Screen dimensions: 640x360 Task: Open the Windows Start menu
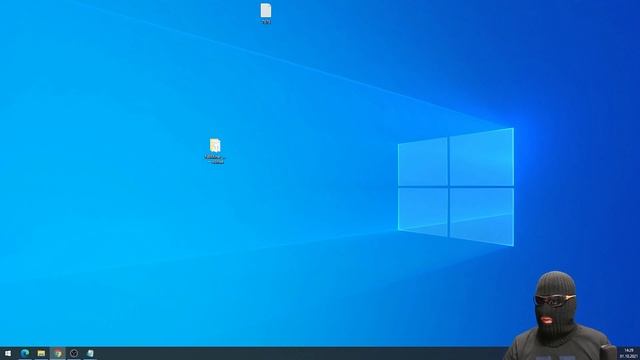[x=8, y=353]
